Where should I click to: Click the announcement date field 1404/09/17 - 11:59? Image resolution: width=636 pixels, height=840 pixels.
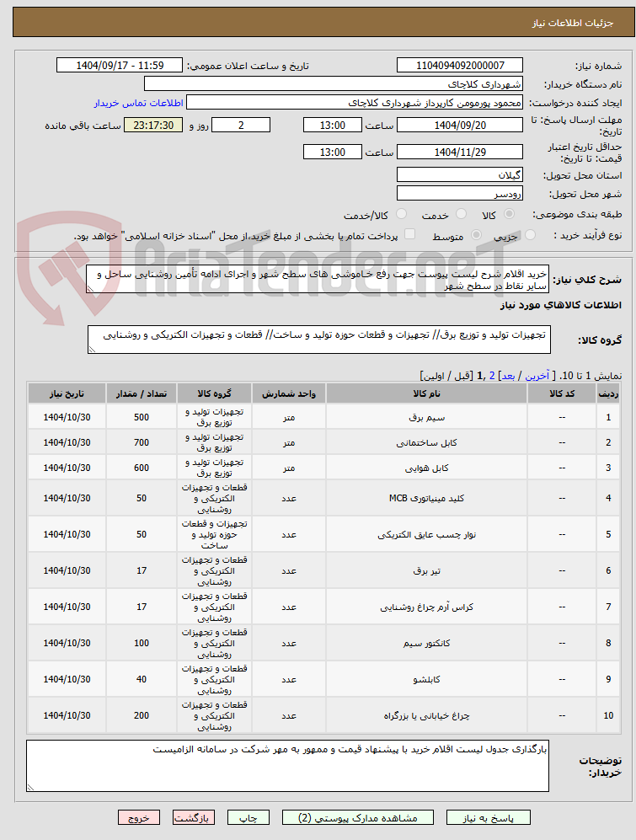[x=120, y=66]
